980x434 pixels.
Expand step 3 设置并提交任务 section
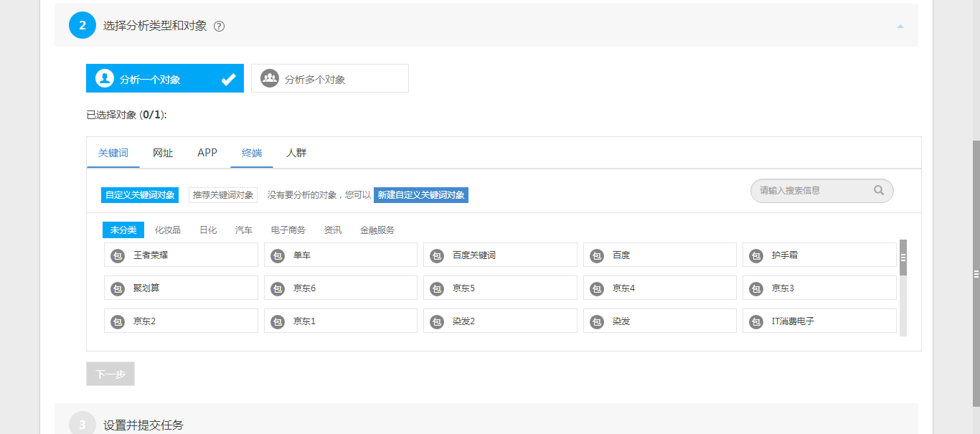[143, 425]
